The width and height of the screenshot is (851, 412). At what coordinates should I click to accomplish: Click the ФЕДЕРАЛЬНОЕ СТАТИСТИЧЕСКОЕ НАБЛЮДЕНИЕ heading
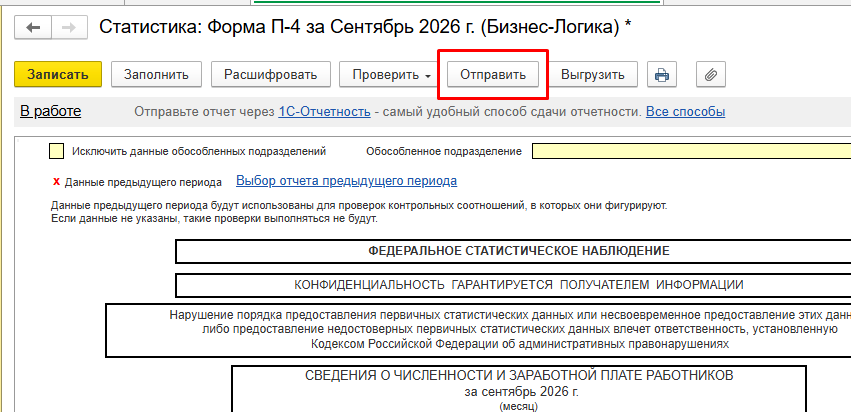(518, 251)
